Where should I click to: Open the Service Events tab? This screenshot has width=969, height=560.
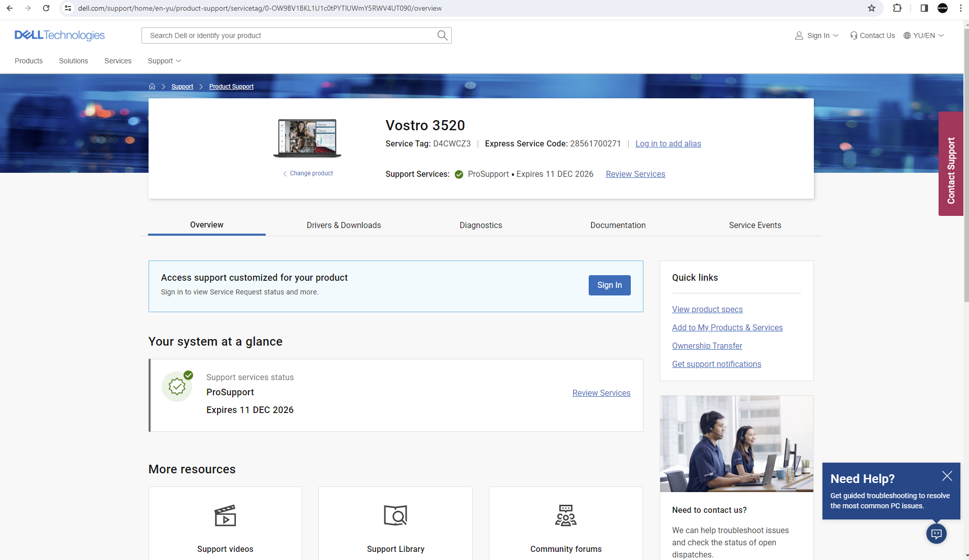(755, 225)
